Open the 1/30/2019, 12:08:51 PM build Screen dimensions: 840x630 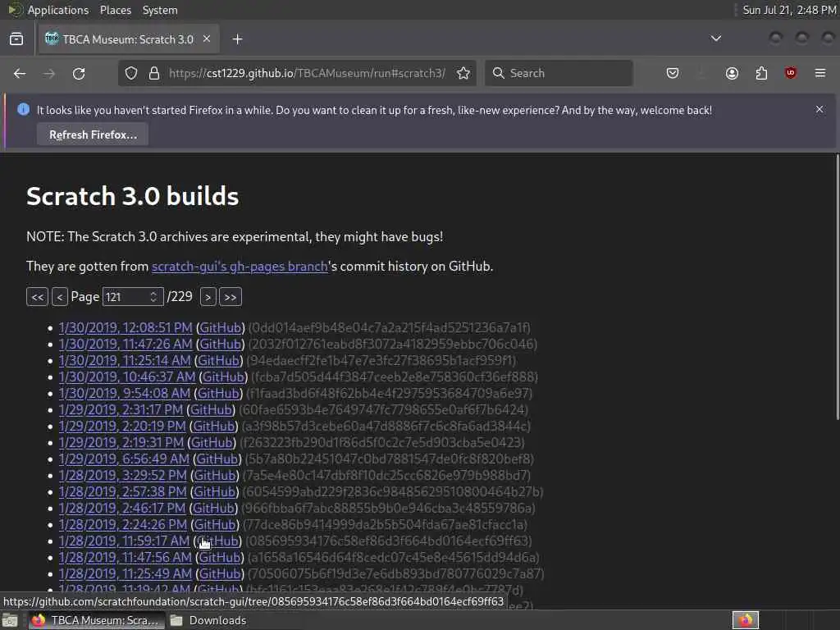(126, 327)
